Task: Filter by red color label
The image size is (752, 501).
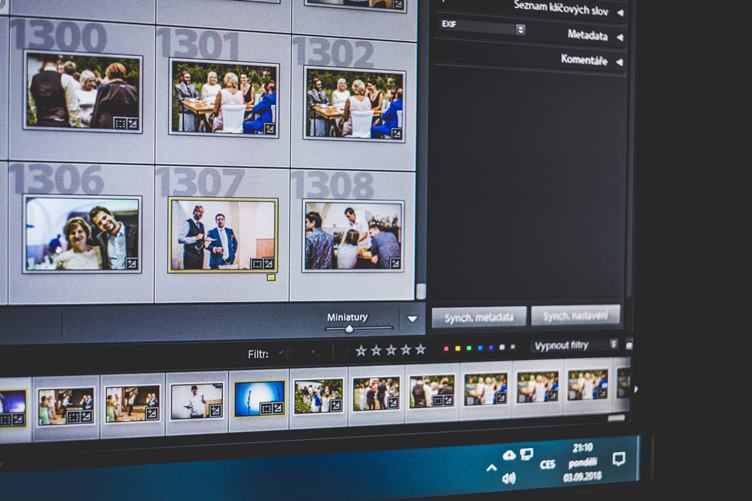Action: coord(446,349)
